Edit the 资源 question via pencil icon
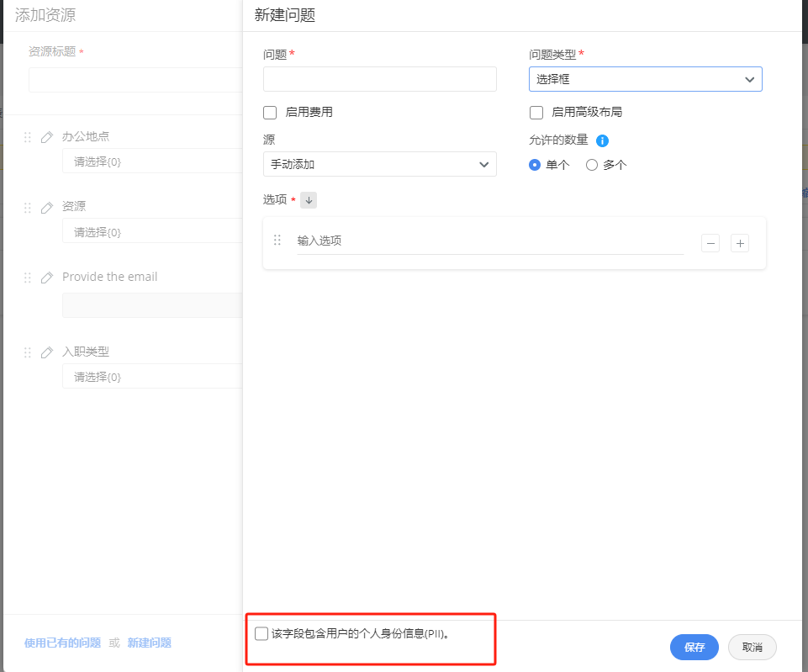 47,207
